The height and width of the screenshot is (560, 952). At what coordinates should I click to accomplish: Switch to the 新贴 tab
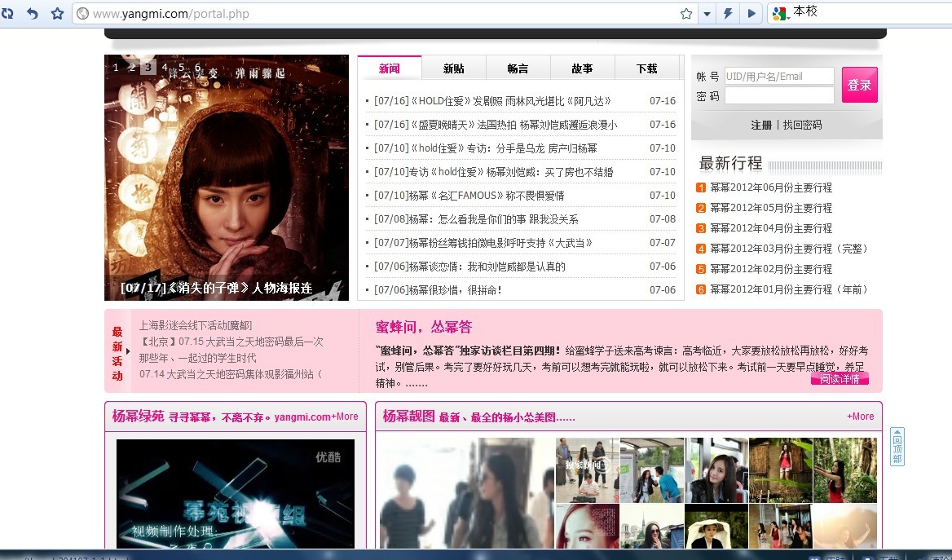coord(454,68)
